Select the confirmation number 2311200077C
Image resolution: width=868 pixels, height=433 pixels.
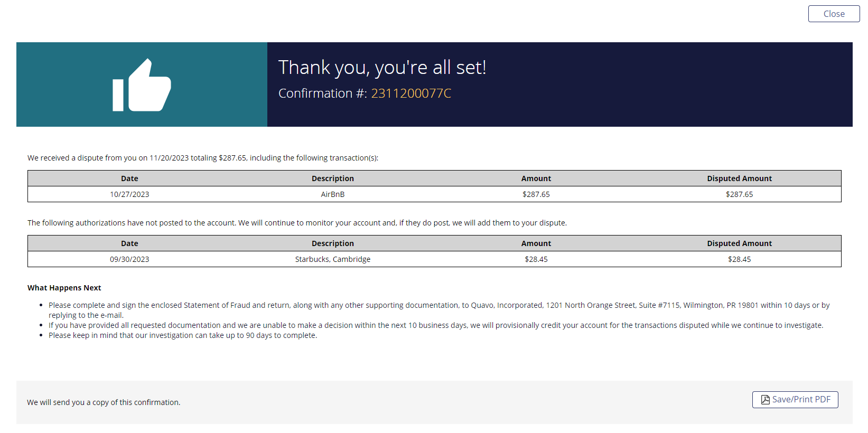(411, 93)
